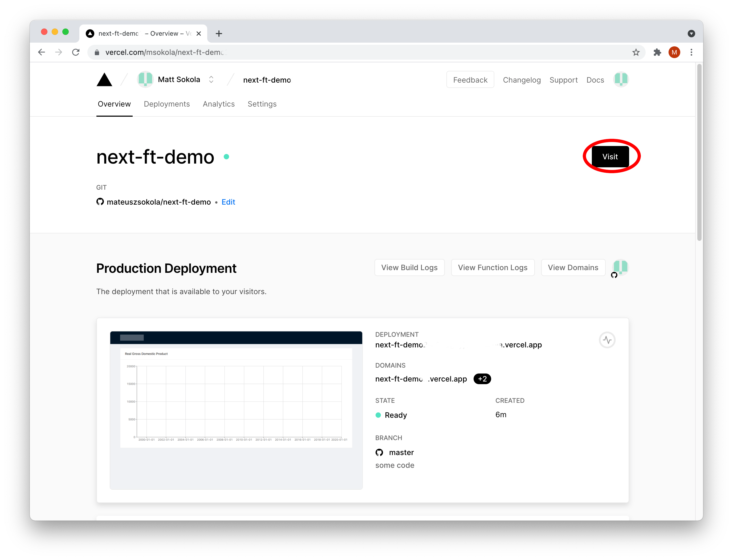Reload the page with refresh icon
This screenshot has height=560, width=733.
point(76,52)
